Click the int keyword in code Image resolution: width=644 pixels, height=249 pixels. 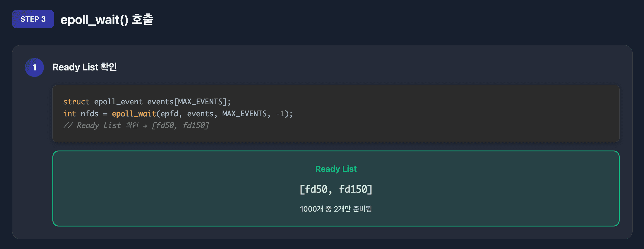click(x=70, y=114)
